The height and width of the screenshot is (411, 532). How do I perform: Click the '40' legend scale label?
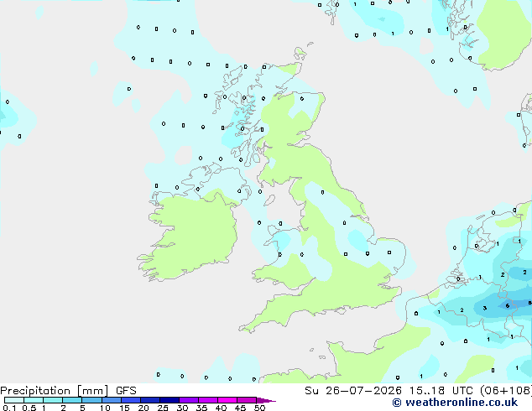[x=221, y=408]
